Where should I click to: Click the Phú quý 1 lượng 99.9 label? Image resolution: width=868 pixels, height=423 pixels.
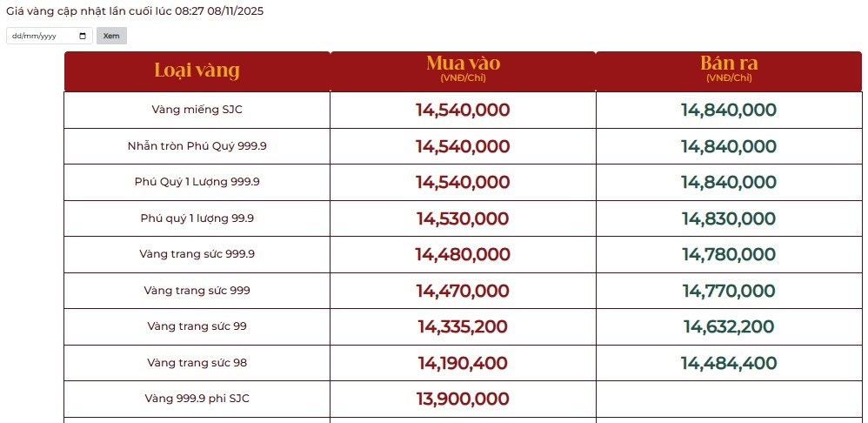(x=197, y=218)
